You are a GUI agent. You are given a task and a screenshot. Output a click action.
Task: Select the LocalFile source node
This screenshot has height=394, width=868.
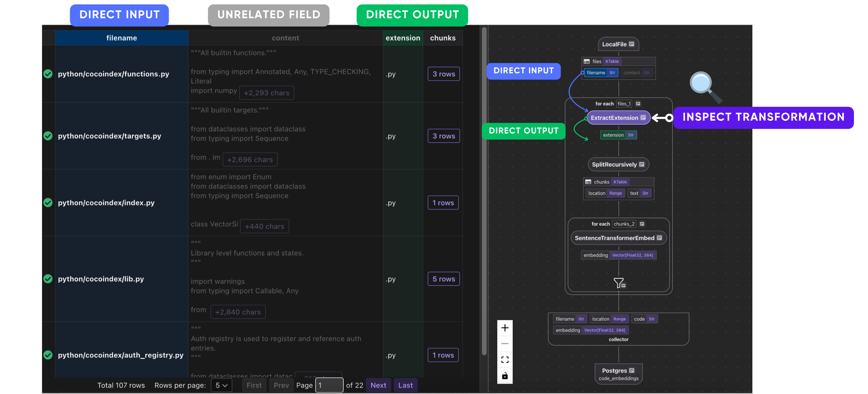[x=618, y=44]
